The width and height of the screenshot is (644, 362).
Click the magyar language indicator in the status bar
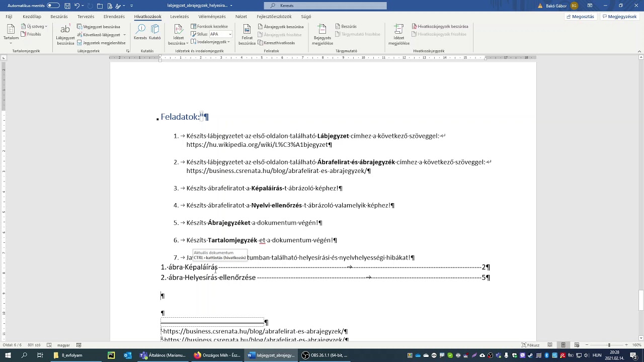click(x=63, y=345)
